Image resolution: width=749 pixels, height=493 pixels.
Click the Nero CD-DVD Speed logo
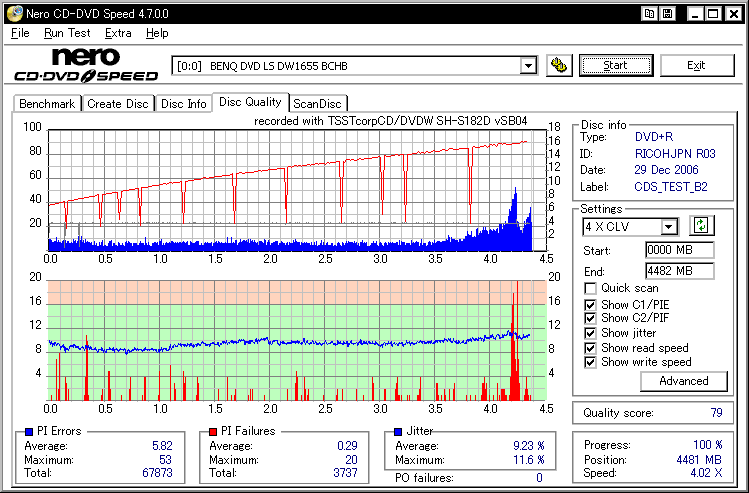(x=86, y=65)
